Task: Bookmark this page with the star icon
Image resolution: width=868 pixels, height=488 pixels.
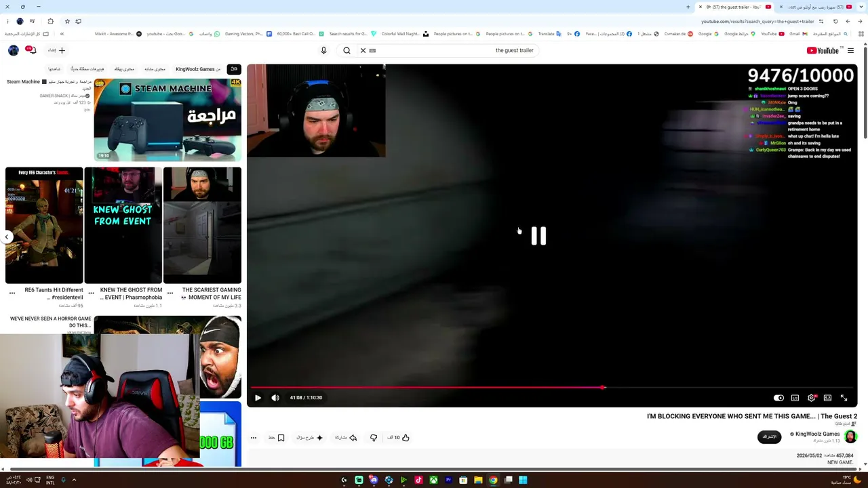Action: click(67, 22)
